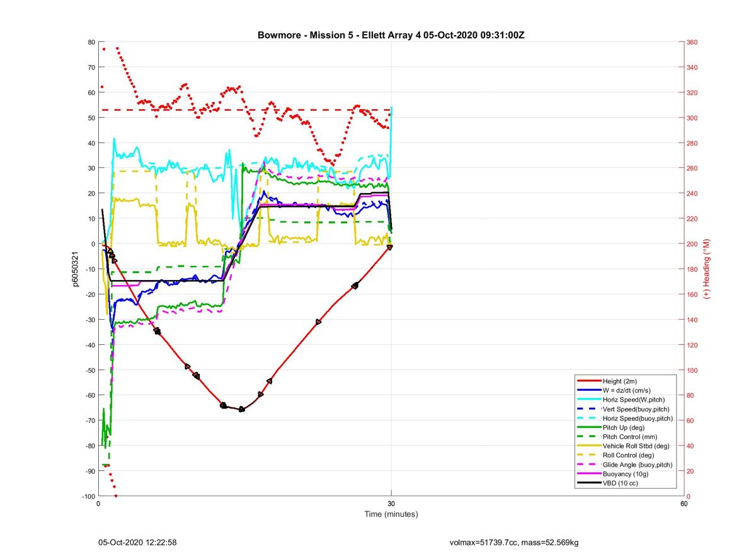This screenshot has width=756, height=558.
Task: Click the left-axis tick label '-90'
Action: click(x=91, y=471)
